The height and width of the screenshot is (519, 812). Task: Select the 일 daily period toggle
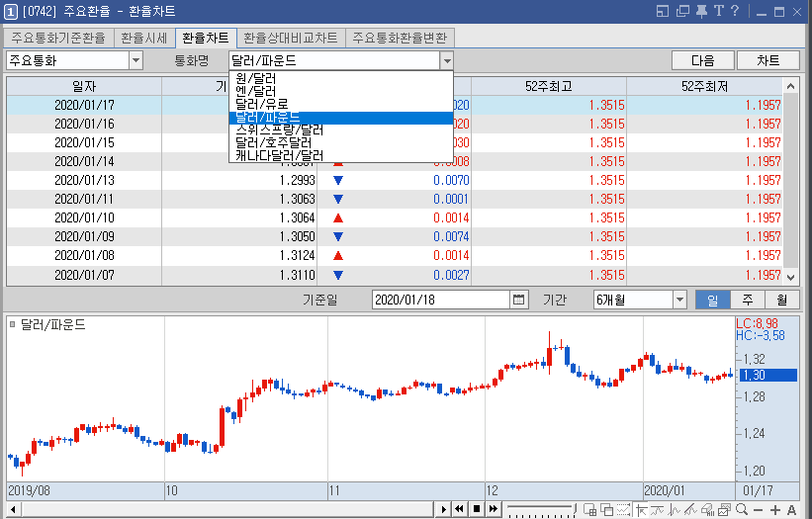point(712,300)
